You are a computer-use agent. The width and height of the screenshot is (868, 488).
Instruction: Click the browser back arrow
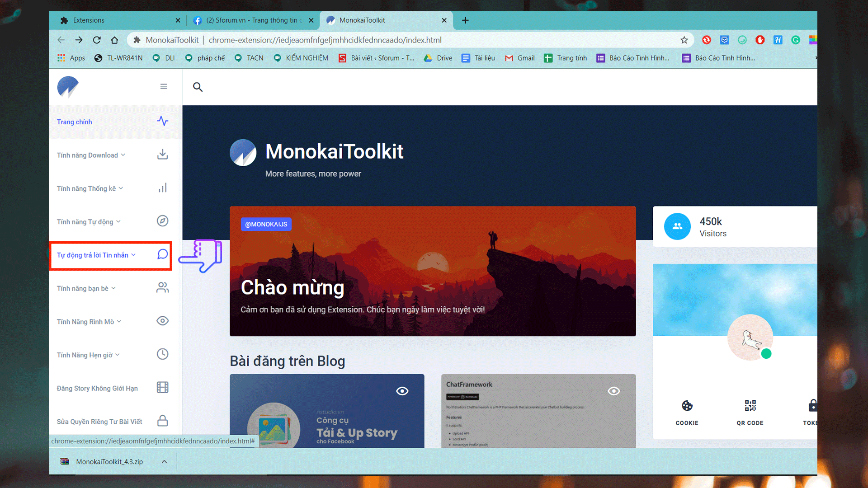point(61,40)
